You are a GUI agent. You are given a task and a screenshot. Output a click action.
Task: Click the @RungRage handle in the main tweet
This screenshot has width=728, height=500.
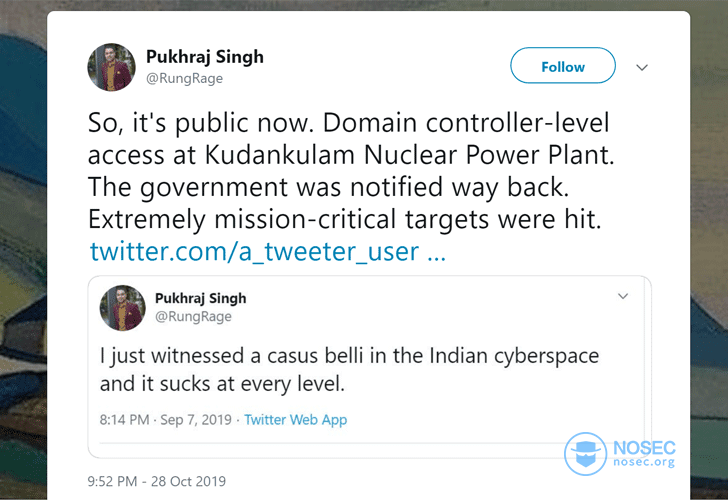[x=184, y=78]
